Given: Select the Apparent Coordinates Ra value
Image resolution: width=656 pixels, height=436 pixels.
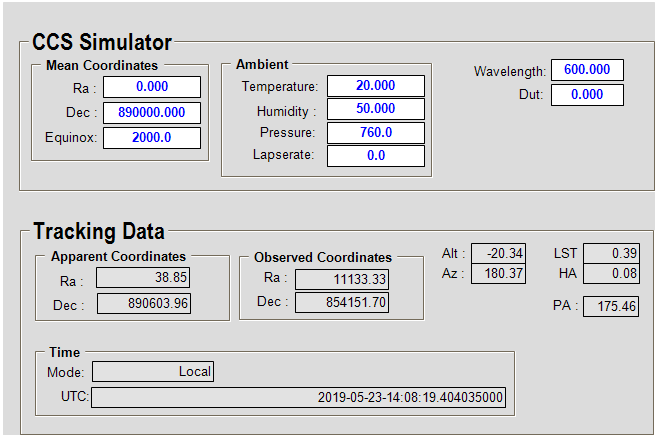Looking at the screenshot, I should tap(143, 279).
